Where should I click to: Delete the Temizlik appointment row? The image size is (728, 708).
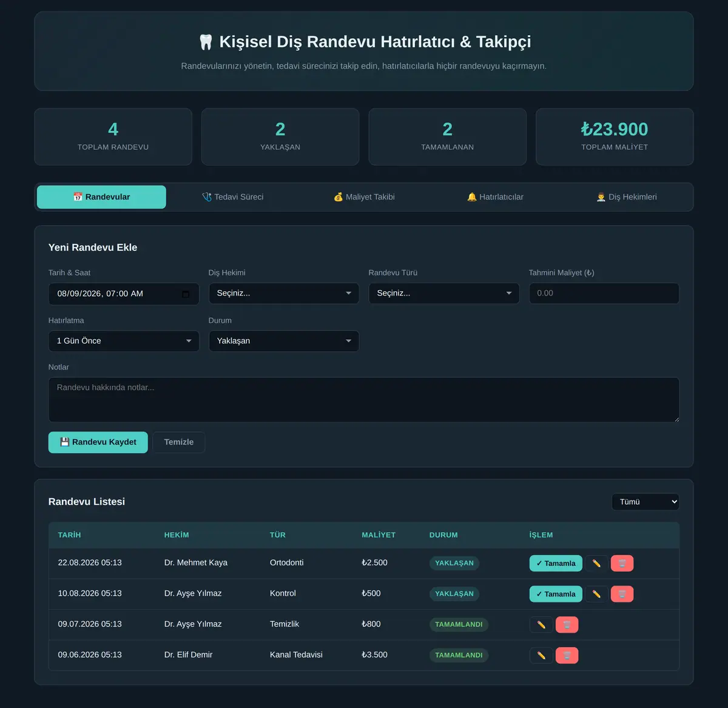tap(567, 625)
